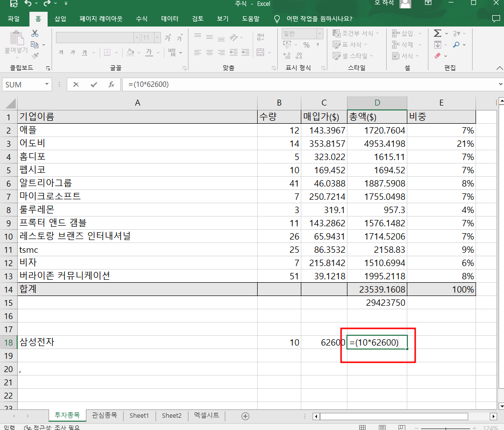Click the cells 삽입 button
This screenshot has height=430, width=504.
[x=407, y=33]
